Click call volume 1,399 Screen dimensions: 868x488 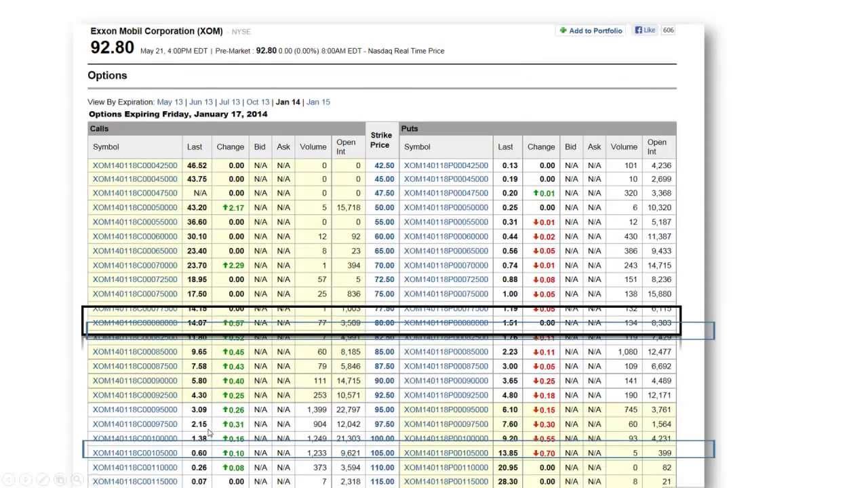click(316, 409)
